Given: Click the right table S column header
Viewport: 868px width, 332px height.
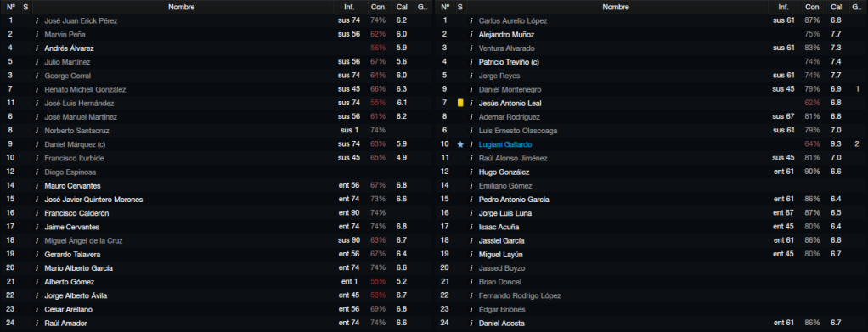Looking at the screenshot, I should (460, 7).
